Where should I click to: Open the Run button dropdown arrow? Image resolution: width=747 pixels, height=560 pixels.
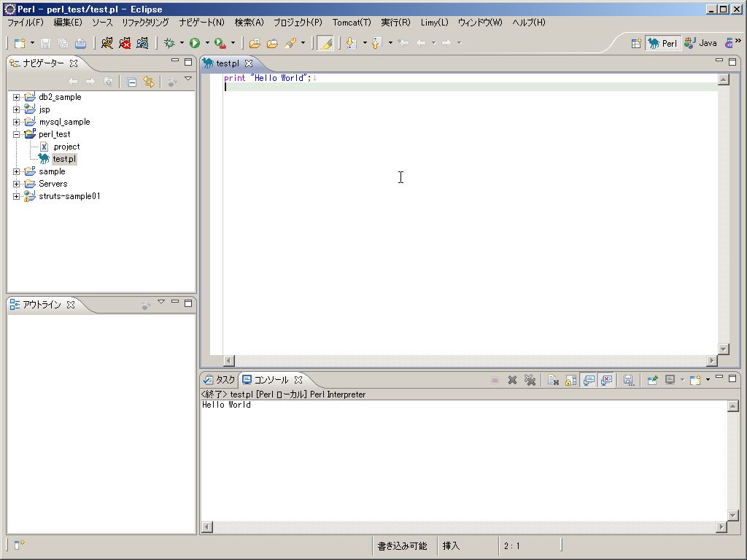pyautogui.click(x=207, y=43)
